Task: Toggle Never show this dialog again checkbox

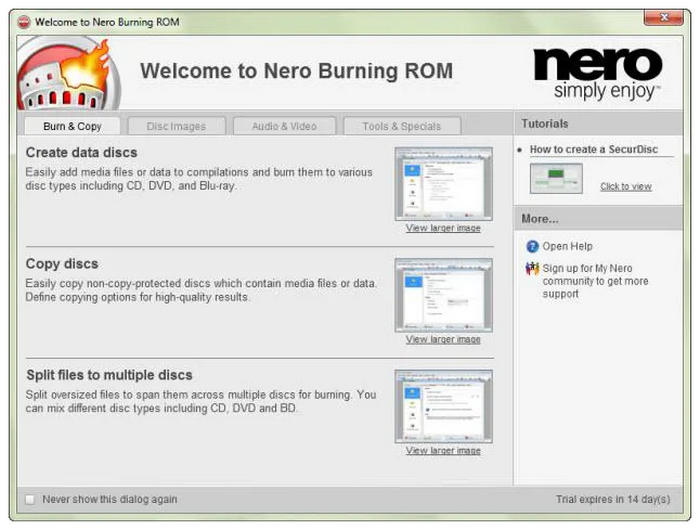Action: point(30,499)
